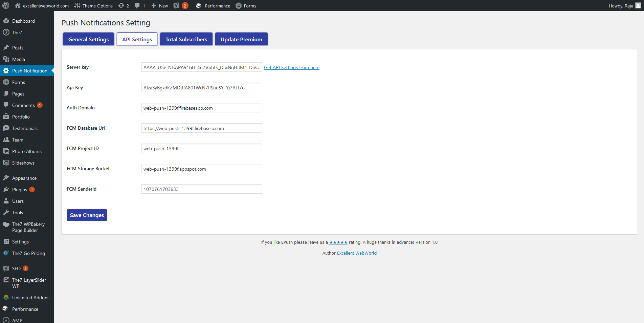Focus the Api Key input field
Image resolution: width=644 pixels, height=323 pixels.
[x=202, y=87]
